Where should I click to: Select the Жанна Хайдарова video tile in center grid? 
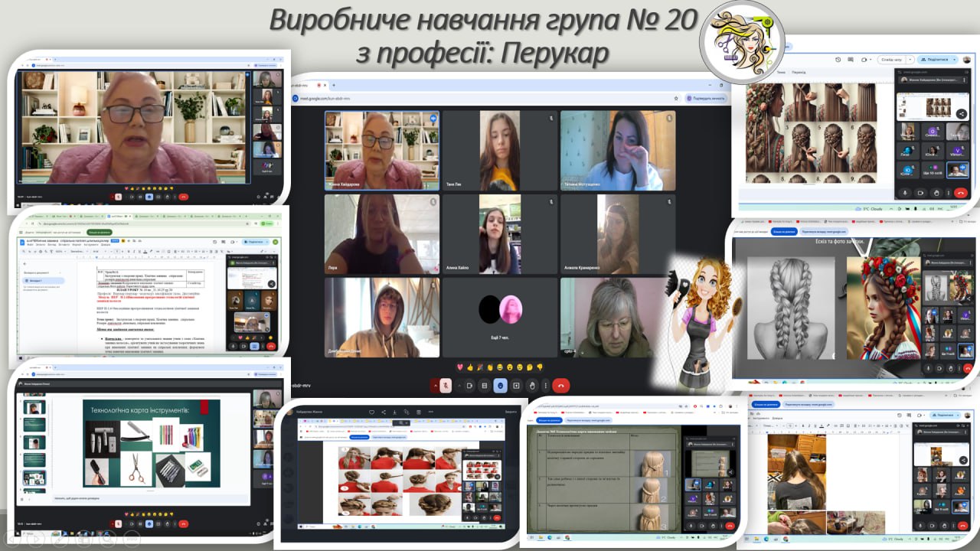click(x=381, y=151)
